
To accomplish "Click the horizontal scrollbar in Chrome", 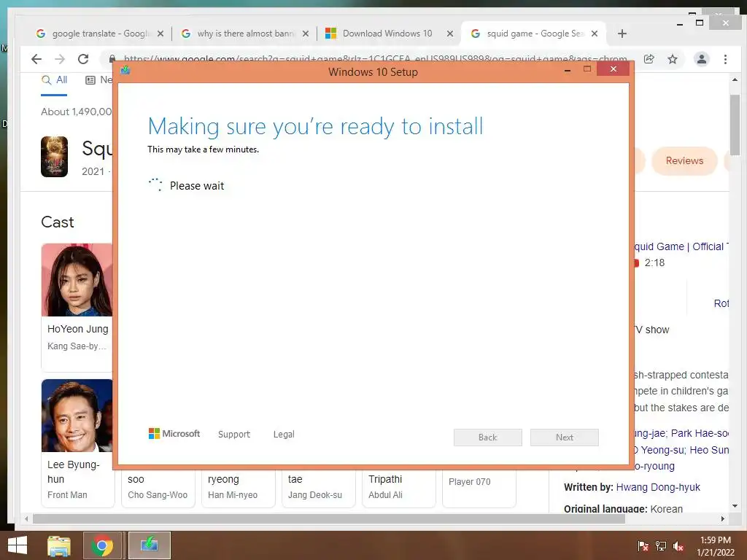I will pos(329,518).
